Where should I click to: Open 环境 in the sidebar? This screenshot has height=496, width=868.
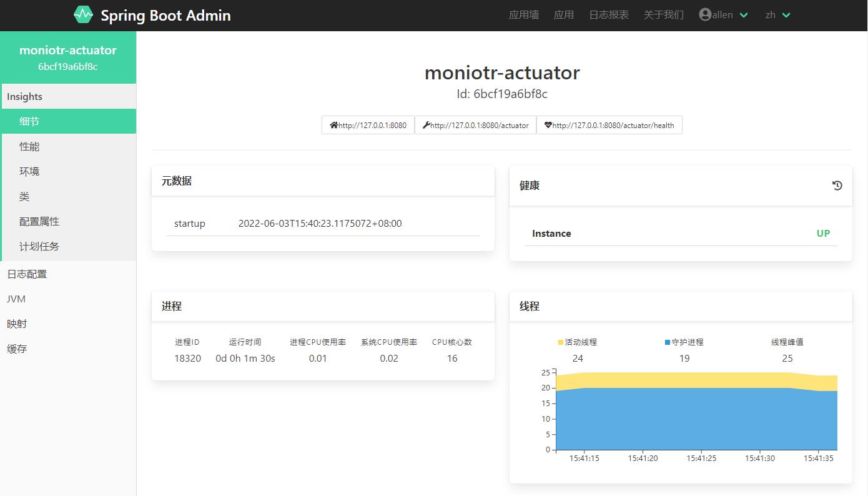[x=68, y=171]
